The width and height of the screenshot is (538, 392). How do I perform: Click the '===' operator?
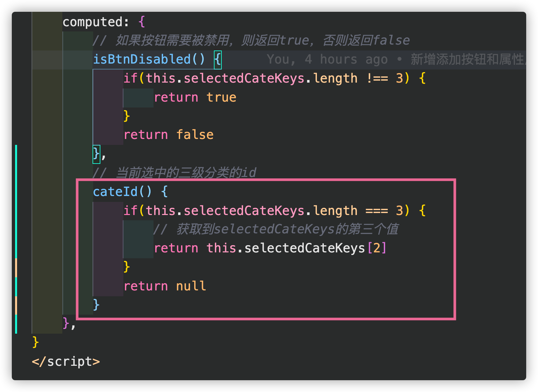377,211
